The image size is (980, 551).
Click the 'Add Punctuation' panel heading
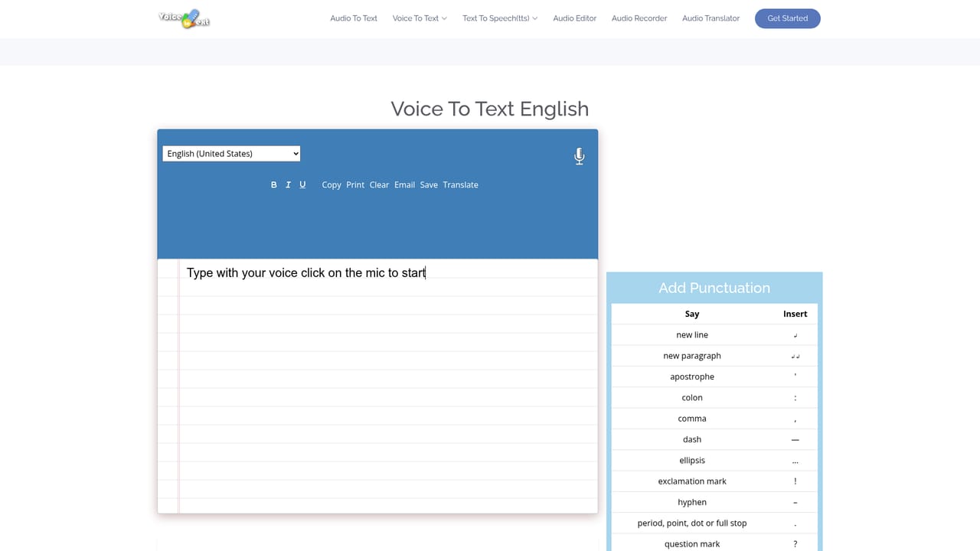[x=714, y=288]
